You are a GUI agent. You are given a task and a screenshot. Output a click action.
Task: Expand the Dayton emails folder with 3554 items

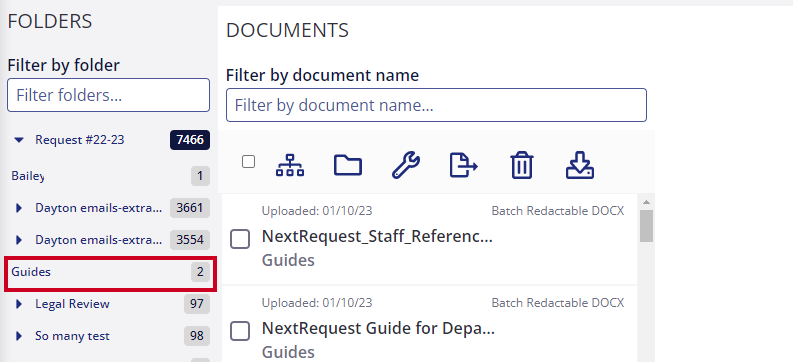pos(19,240)
